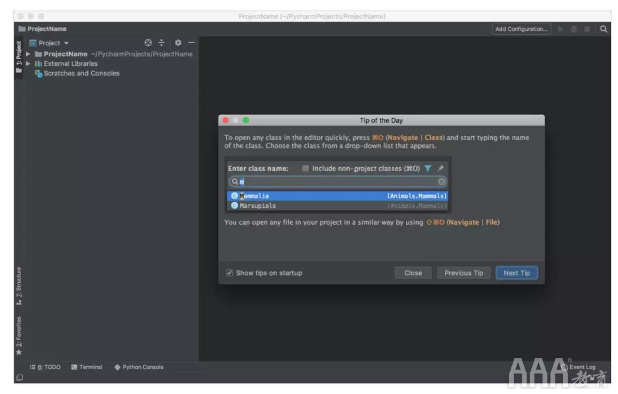Click the Scratches and Consoles icon

click(38, 74)
